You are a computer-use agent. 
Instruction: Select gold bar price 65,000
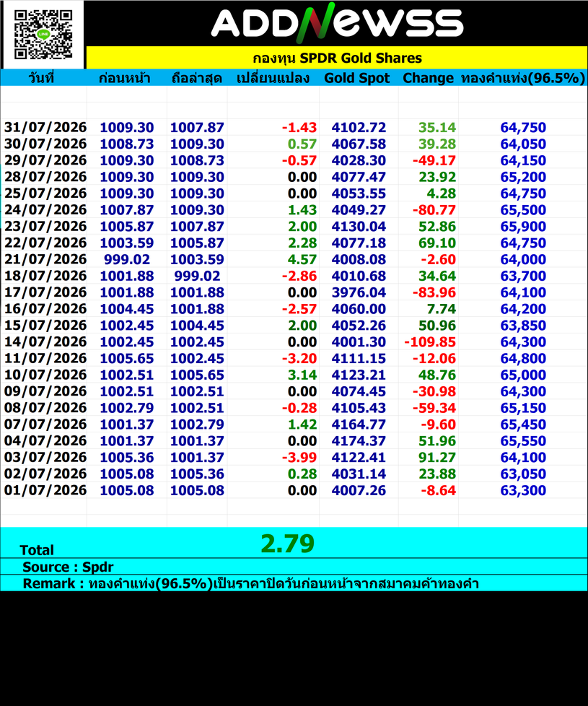click(x=523, y=375)
